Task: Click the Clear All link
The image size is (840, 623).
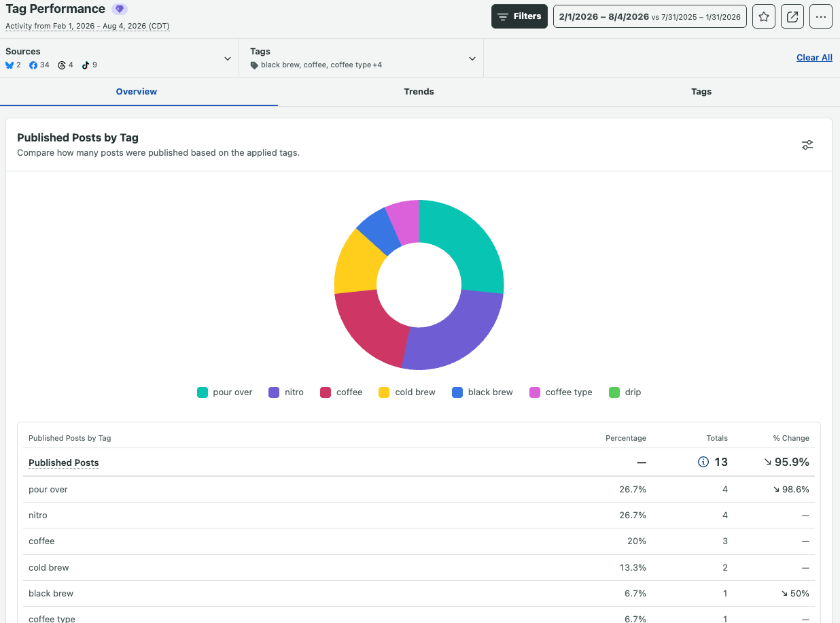Action: pos(814,58)
